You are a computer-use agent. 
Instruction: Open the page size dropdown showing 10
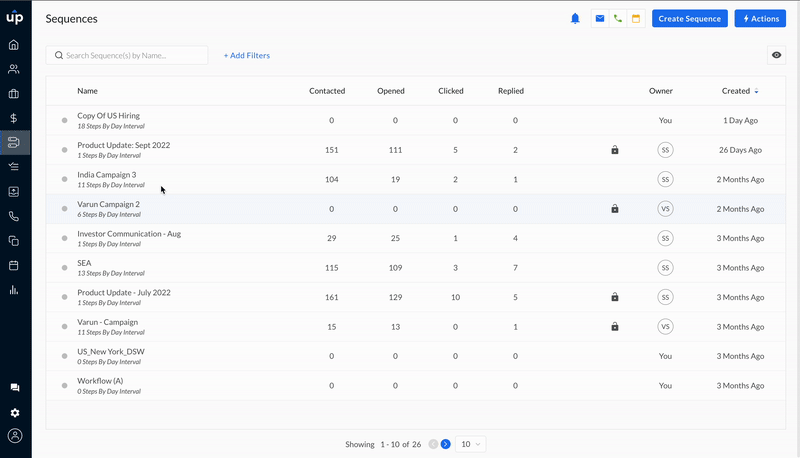tap(470, 444)
